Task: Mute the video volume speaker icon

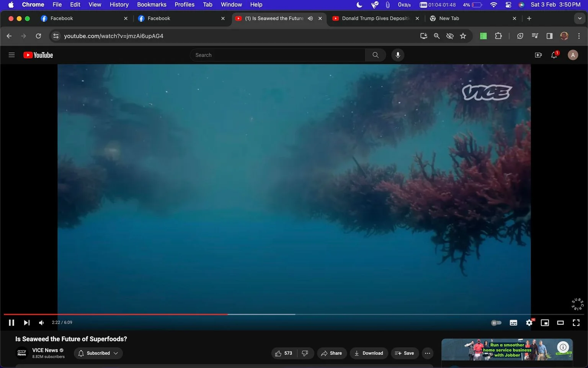Action: 41,323
